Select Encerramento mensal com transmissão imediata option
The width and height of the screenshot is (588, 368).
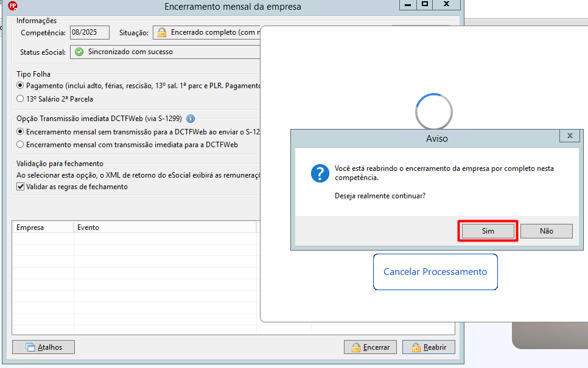click(20, 145)
